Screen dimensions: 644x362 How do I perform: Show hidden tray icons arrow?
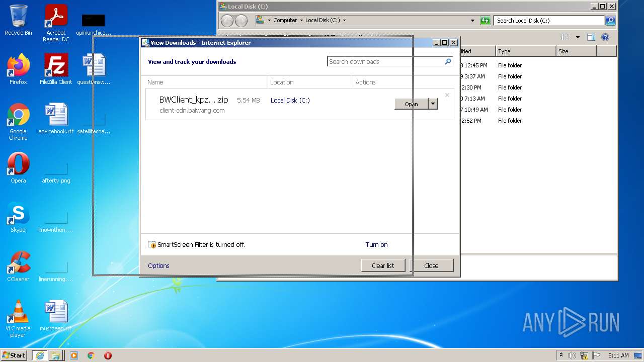point(561,355)
